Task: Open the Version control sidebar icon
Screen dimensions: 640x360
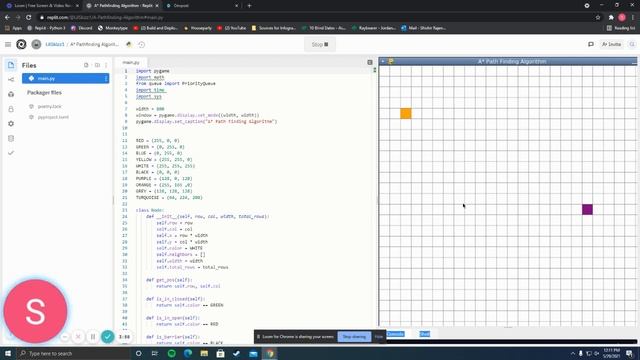Action: tap(11, 80)
